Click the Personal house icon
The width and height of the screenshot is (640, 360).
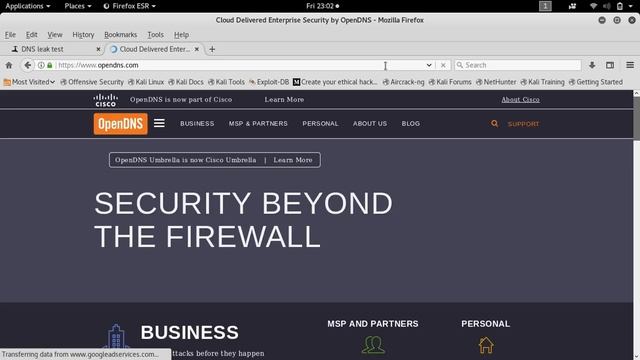[x=486, y=345]
